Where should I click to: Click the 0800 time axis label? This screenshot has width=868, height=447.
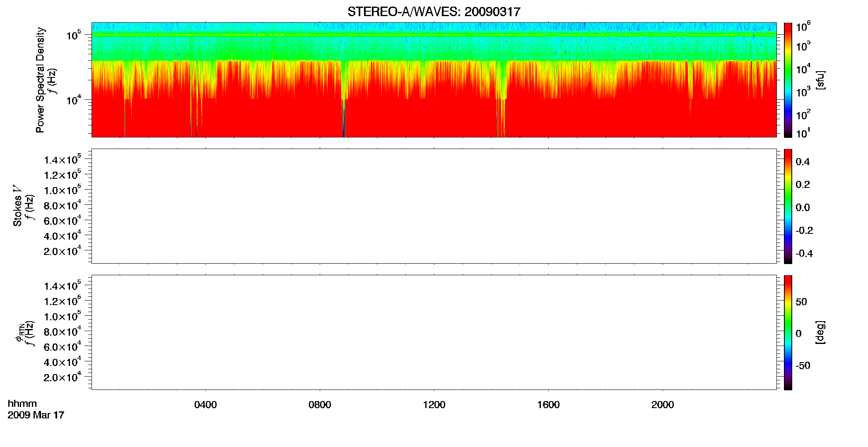pyautogui.click(x=320, y=405)
